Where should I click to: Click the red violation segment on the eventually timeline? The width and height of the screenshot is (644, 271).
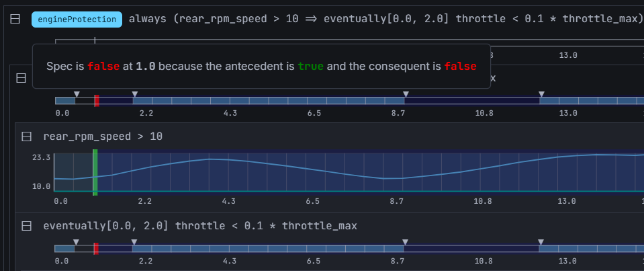coord(97,249)
